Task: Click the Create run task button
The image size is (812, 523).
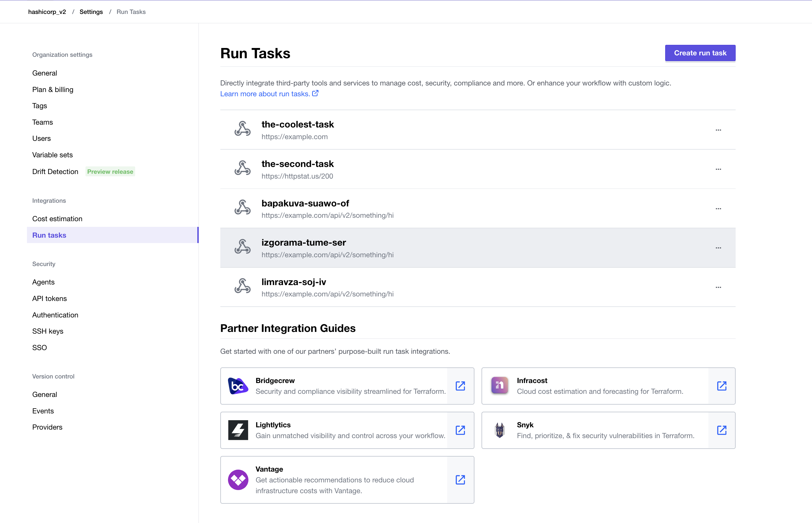Action: coord(700,53)
